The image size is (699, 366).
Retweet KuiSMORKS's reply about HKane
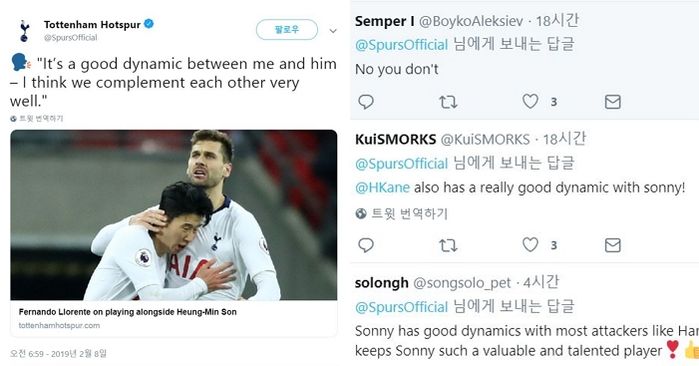tap(448, 245)
